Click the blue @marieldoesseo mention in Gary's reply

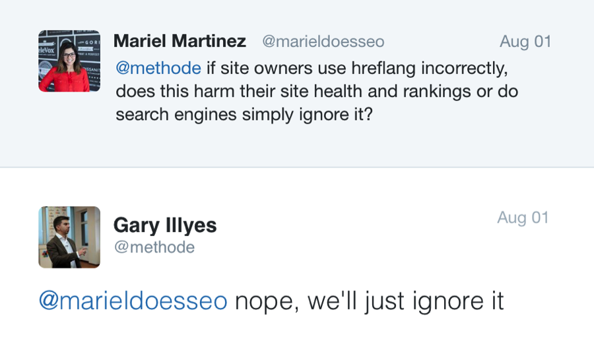pos(133,301)
